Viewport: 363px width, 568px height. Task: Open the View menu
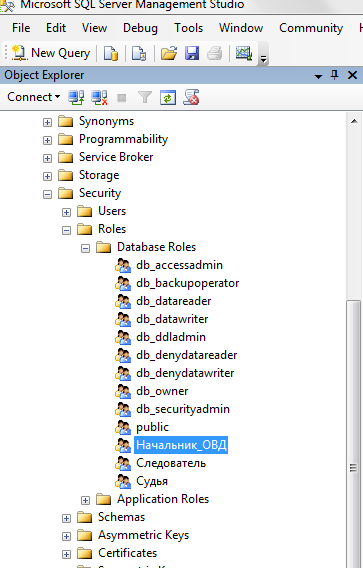(94, 28)
